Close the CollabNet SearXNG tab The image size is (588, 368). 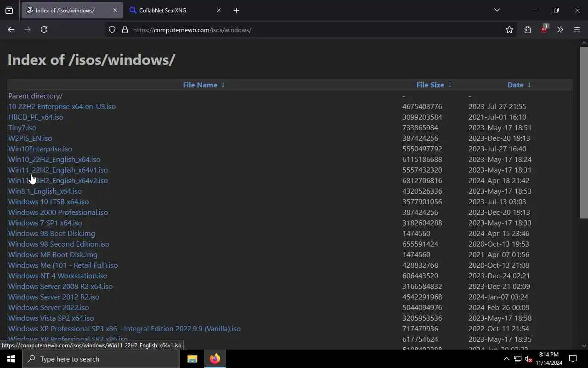coord(219,10)
